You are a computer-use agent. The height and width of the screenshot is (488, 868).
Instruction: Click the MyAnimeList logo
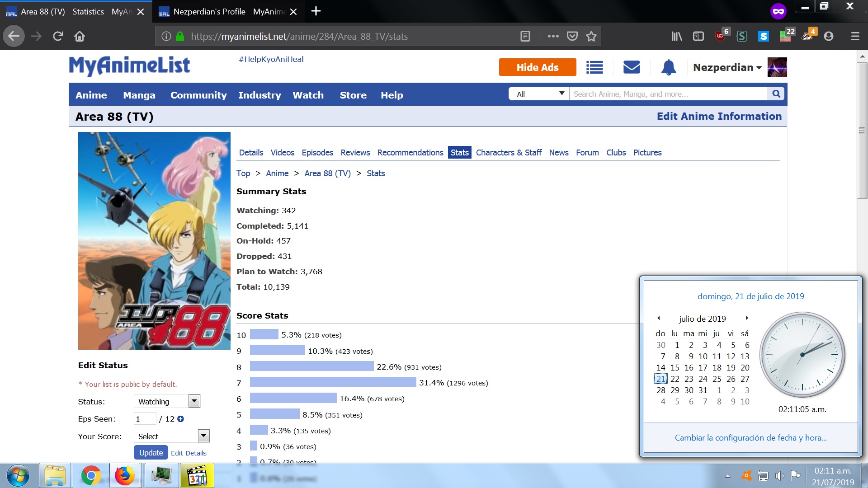point(129,66)
